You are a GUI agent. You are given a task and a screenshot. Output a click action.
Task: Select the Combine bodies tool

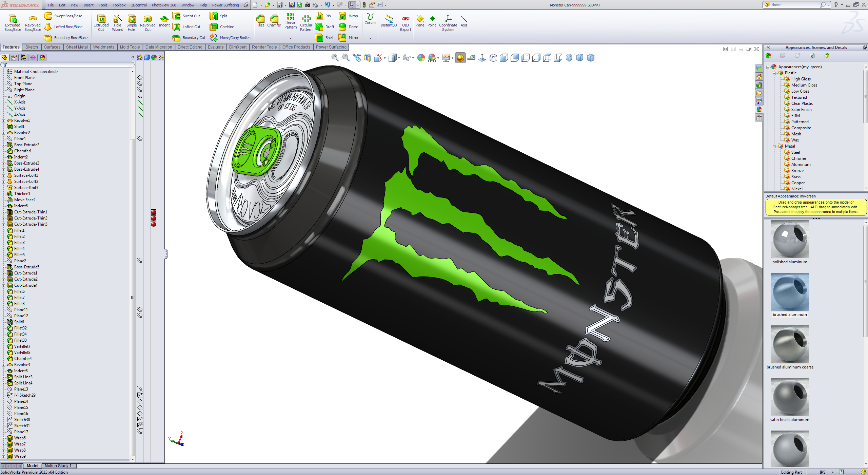[x=222, y=27]
